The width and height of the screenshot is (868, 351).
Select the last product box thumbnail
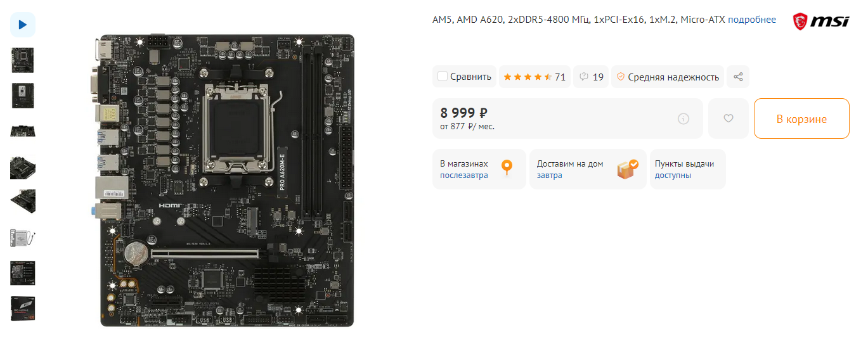coord(23,309)
